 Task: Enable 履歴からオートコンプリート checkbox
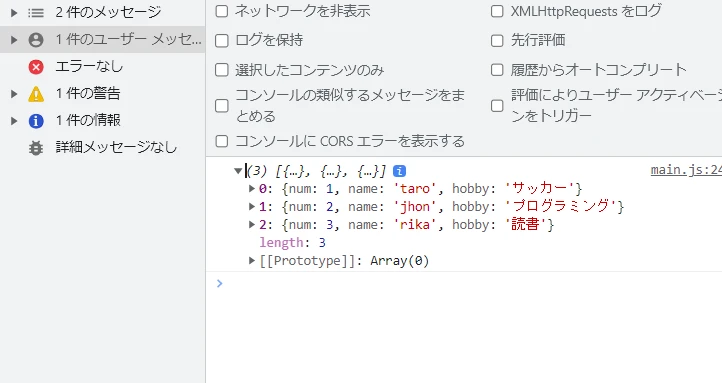497,70
